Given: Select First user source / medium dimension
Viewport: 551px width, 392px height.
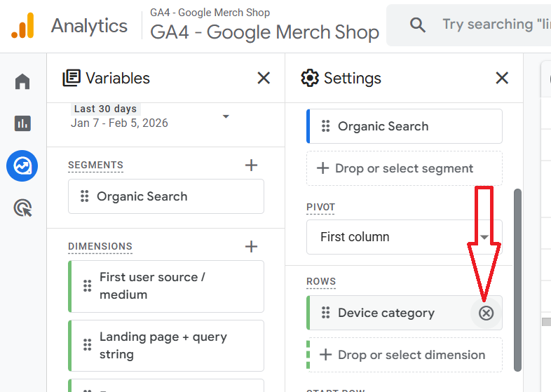Looking at the screenshot, I should (166, 286).
